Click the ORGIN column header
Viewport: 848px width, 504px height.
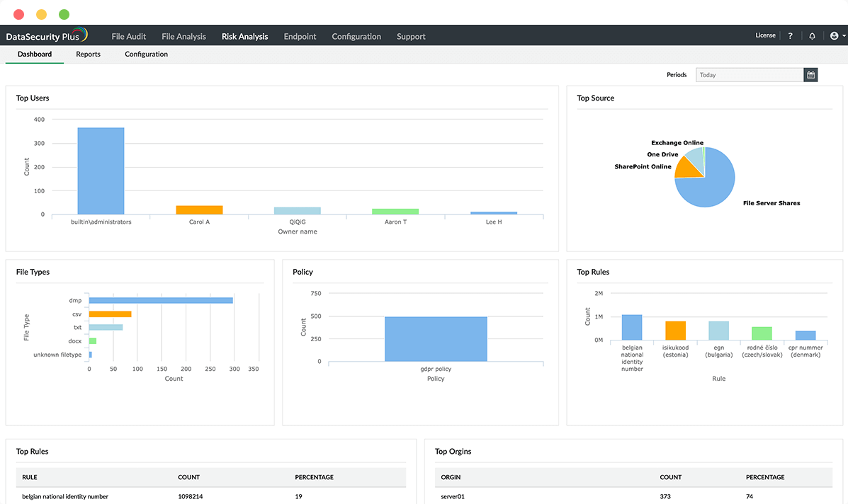click(x=451, y=477)
